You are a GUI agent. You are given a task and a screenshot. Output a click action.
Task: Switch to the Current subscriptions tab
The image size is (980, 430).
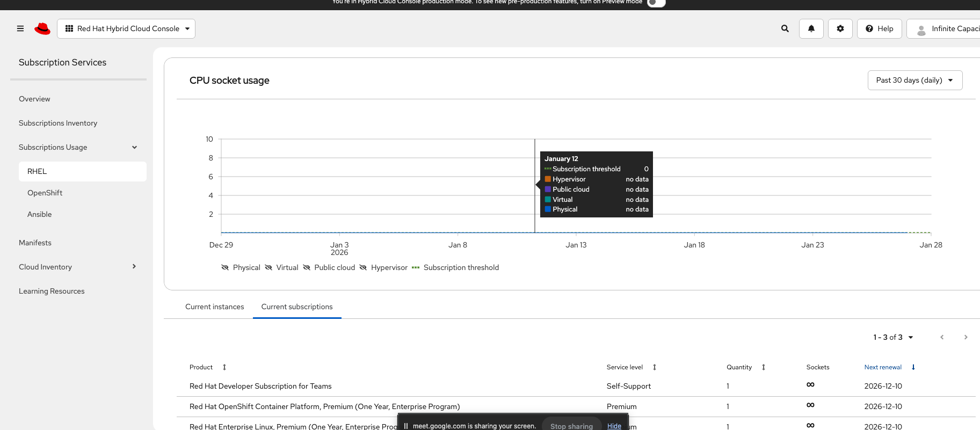click(297, 307)
